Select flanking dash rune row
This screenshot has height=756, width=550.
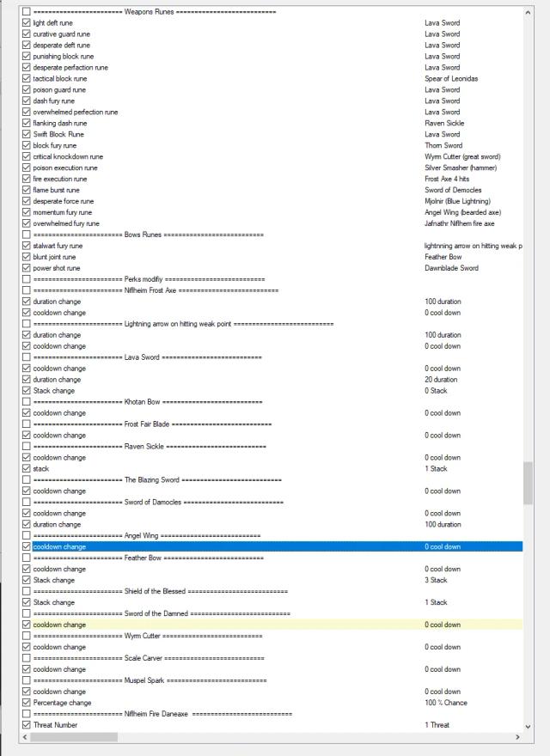[x=272, y=123]
